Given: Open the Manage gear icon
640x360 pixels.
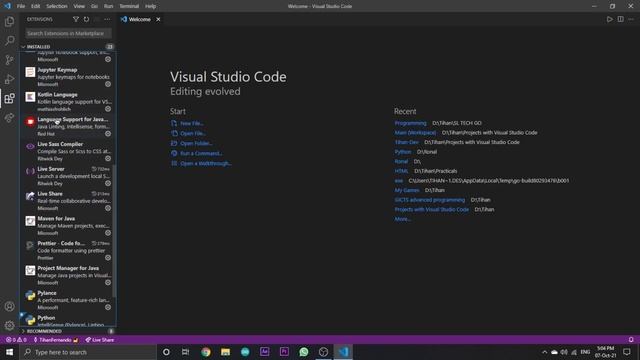Looking at the screenshot, I should tap(9, 325).
